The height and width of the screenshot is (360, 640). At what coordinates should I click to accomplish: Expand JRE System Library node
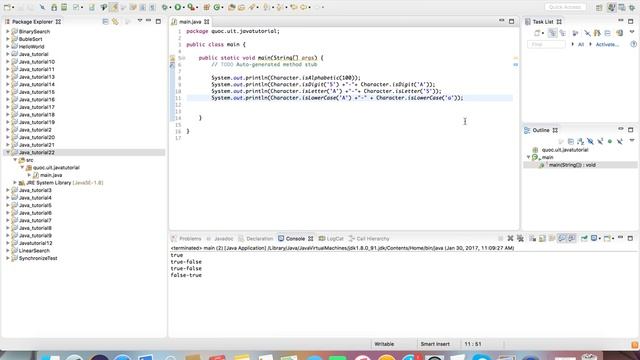[15, 183]
